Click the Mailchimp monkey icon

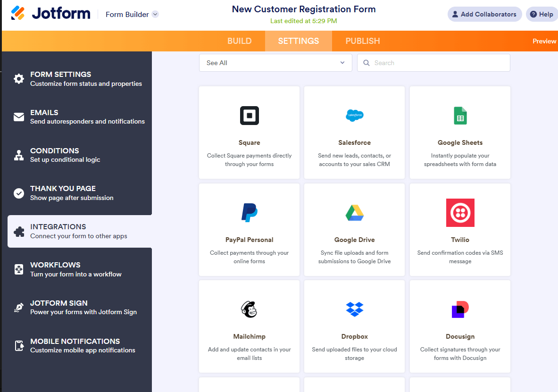tap(249, 309)
